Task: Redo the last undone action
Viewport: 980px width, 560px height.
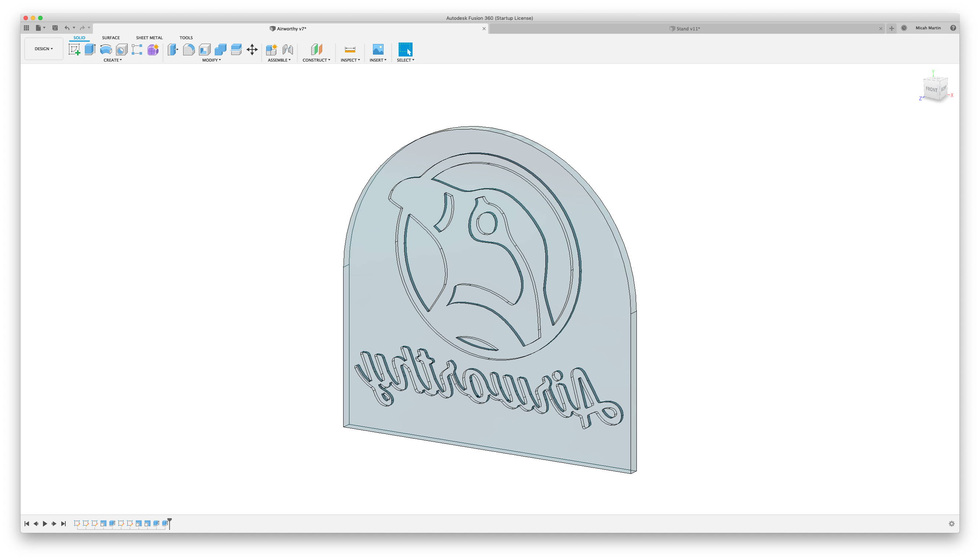Action: (82, 28)
